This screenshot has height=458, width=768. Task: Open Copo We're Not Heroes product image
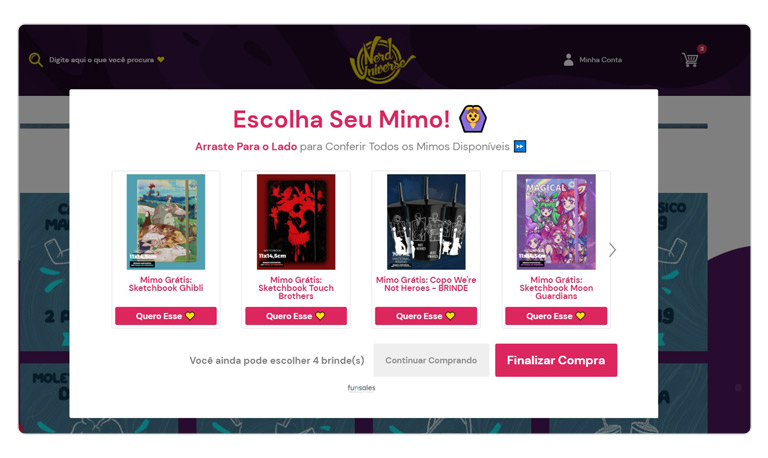[426, 222]
